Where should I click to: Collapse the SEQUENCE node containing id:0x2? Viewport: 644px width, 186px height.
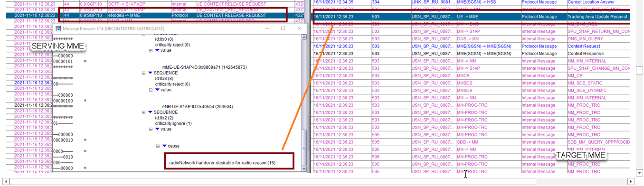click(144, 112)
